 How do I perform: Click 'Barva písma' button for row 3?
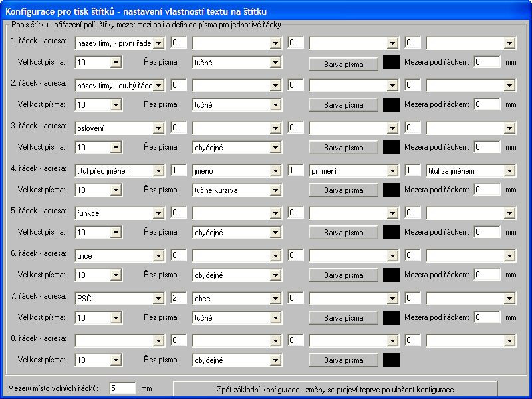[x=343, y=148]
